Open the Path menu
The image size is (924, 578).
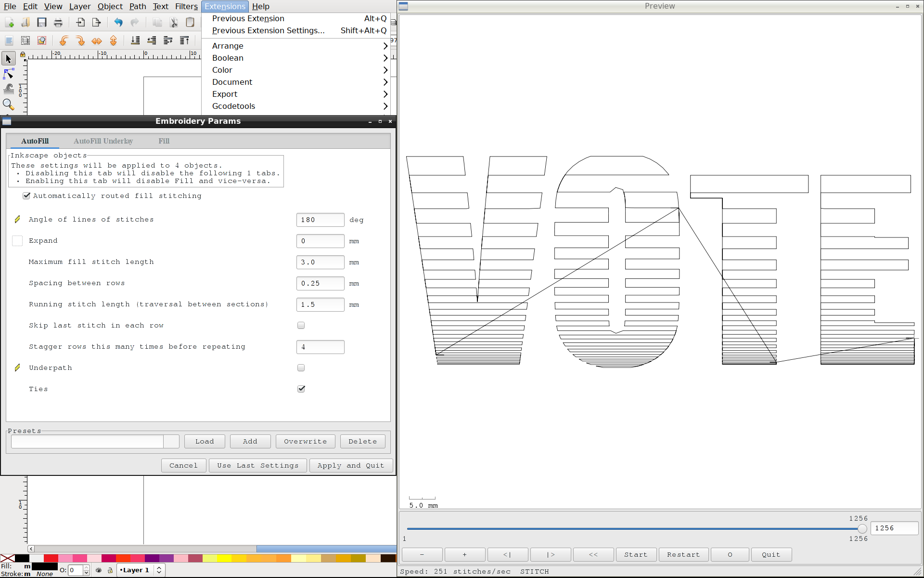click(138, 6)
